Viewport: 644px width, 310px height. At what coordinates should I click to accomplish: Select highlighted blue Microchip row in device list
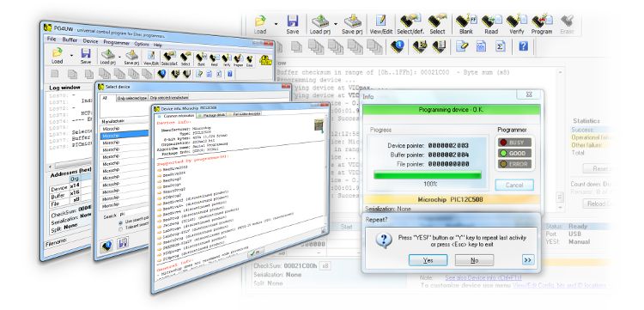tap(125, 135)
